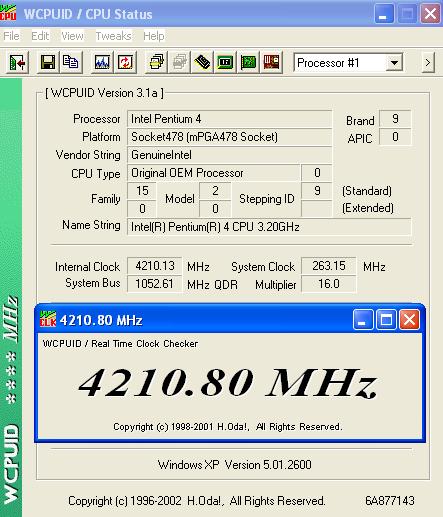The height and width of the screenshot is (517, 443).
Task: Click the '(Extended)' label
Action: 368,208
